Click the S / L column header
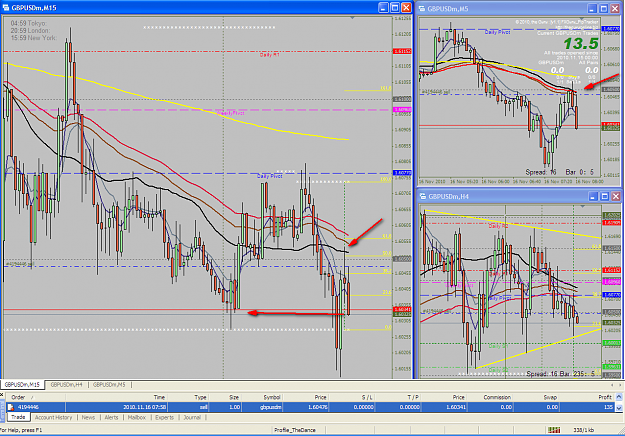This screenshot has height=436, width=625. tap(352, 397)
